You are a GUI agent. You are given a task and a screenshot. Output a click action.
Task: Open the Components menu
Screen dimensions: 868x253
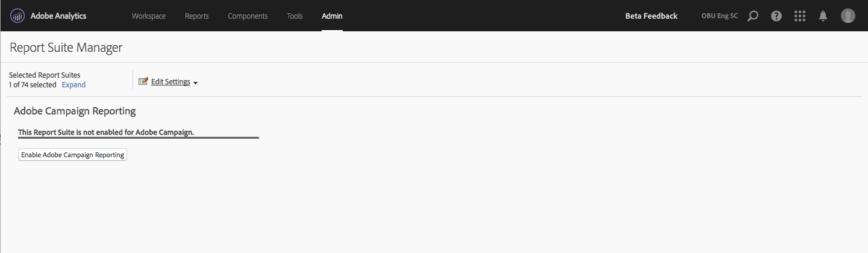point(248,16)
